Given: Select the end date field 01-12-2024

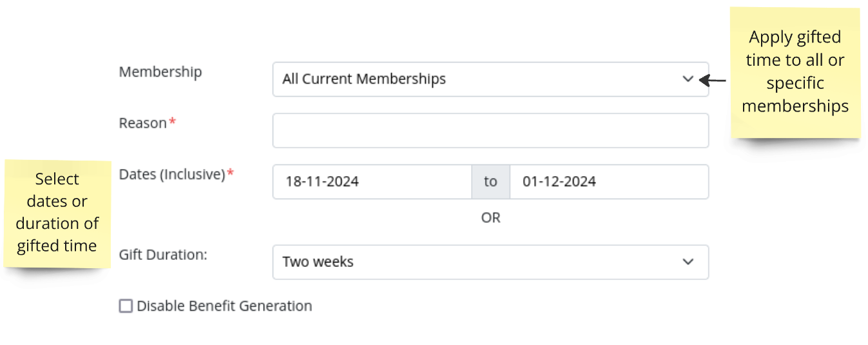Looking at the screenshot, I should (608, 182).
